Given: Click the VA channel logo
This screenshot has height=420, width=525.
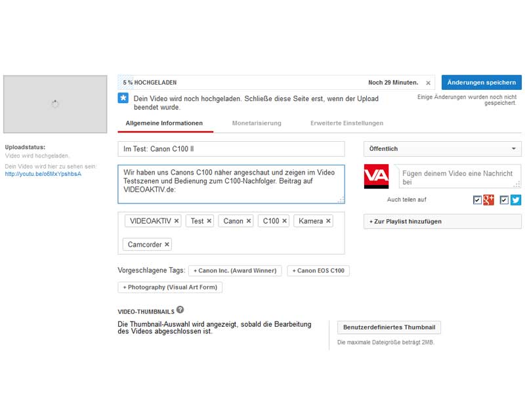Looking at the screenshot, I should [376, 176].
